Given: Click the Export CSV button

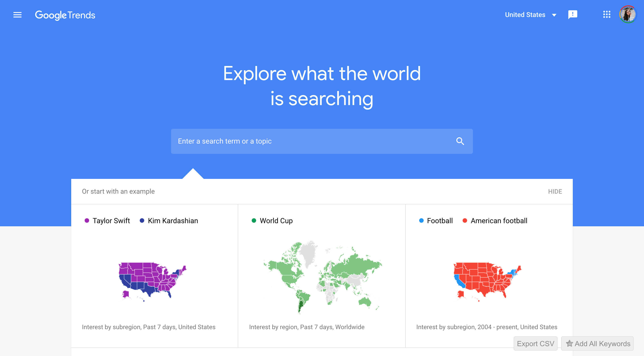Looking at the screenshot, I should (535, 343).
